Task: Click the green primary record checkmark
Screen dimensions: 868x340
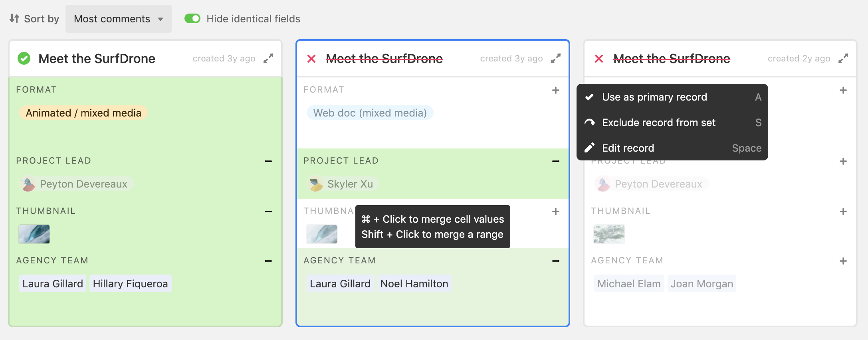Action: (24, 59)
